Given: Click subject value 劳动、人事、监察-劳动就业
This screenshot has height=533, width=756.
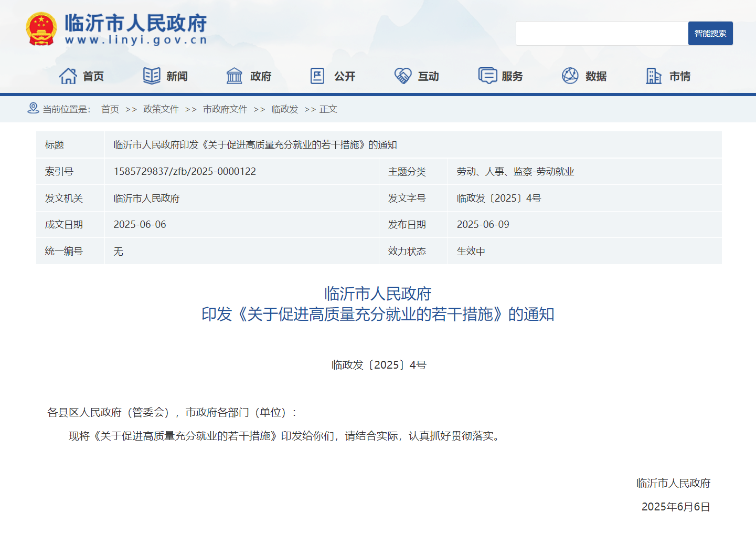Looking at the screenshot, I should (x=515, y=171).
